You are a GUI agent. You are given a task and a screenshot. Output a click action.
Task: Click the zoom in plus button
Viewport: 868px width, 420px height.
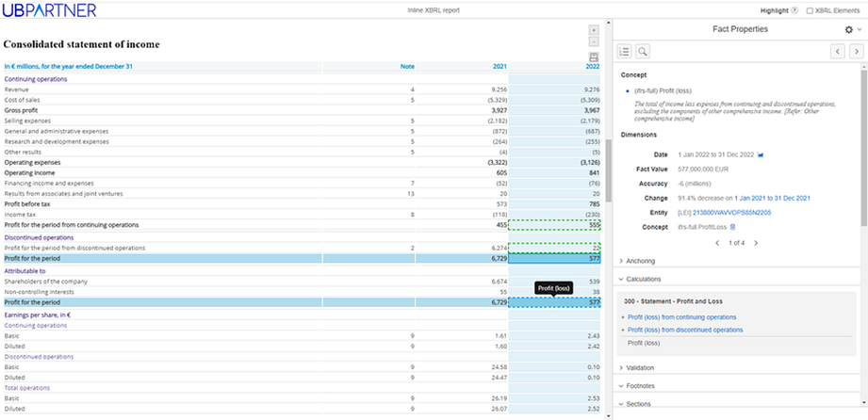(593, 30)
